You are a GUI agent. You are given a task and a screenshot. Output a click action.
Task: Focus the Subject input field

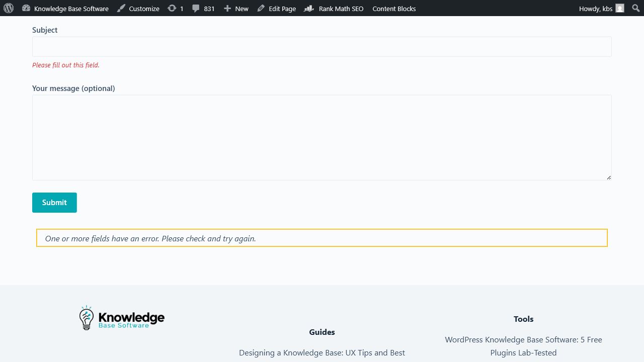pos(322,46)
